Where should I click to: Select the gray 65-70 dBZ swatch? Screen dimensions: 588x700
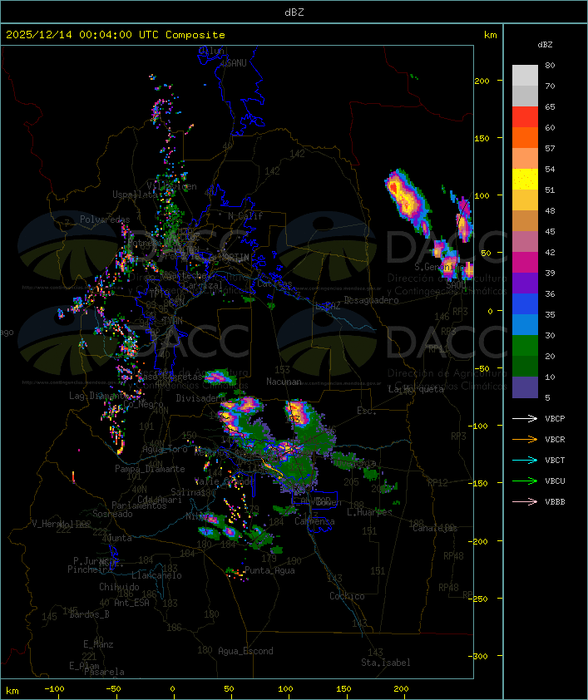point(525,96)
